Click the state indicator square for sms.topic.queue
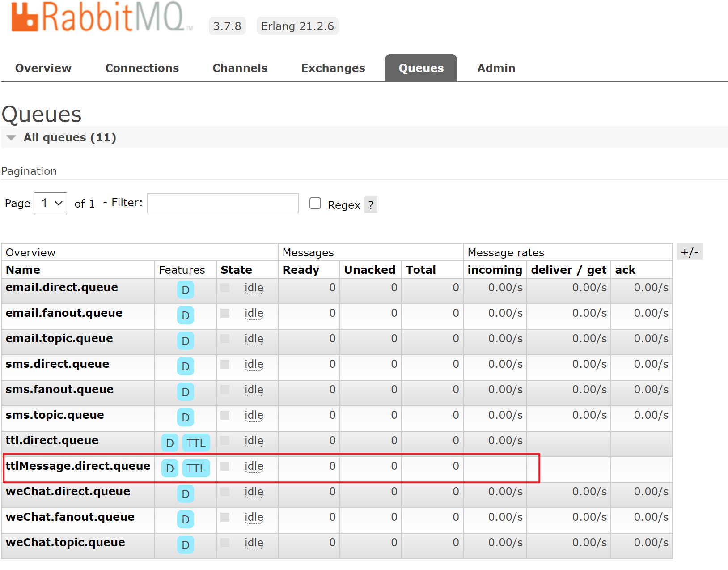This screenshot has width=728, height=570. tap(225, 415)
